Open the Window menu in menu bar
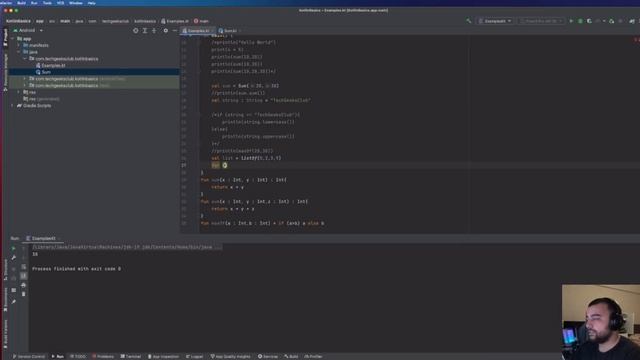 coord(76,3)
